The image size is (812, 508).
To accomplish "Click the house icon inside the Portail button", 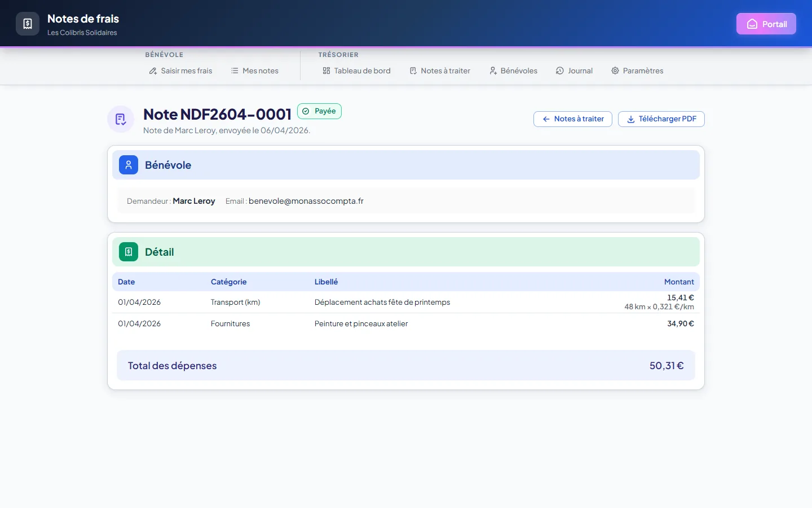I will (752, 24).
